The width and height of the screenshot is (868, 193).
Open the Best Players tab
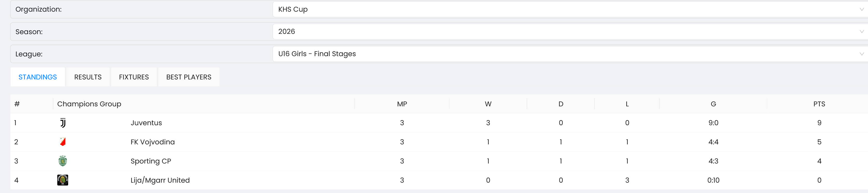(189, 77)
